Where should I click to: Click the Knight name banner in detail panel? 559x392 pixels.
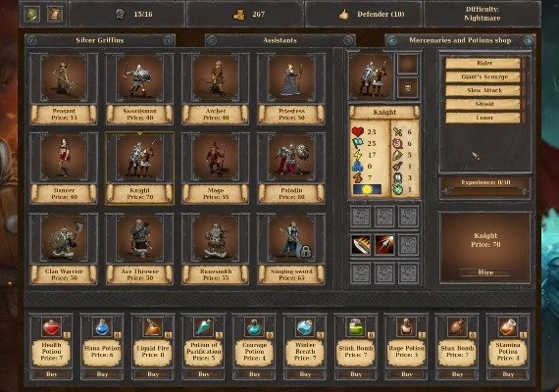point(384,113)
